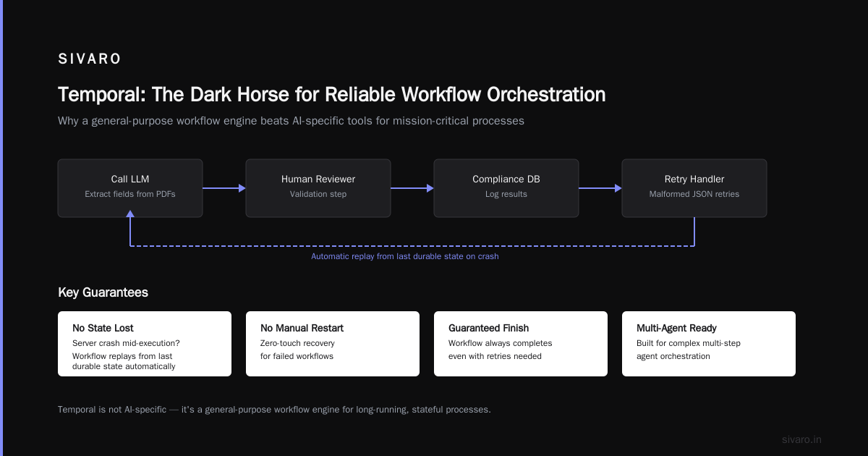868x456 pixels.
Task: Open the Multi-Agent Ready card
Action: 709,344
